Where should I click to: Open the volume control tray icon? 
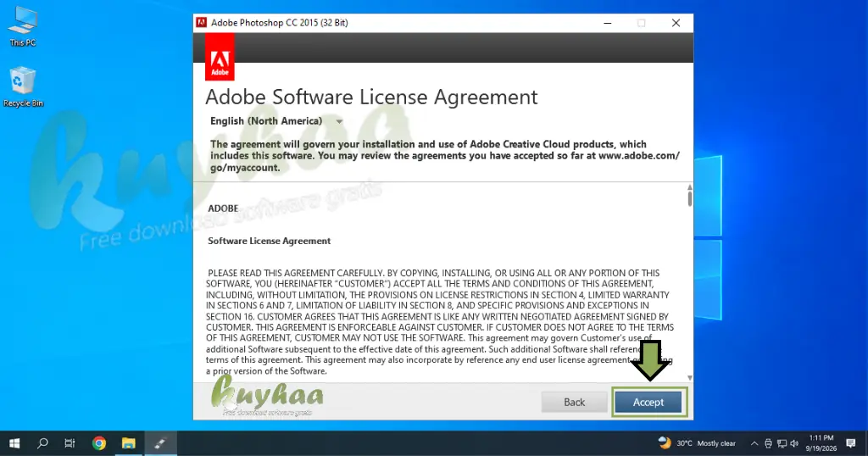(x=794, y=443)
